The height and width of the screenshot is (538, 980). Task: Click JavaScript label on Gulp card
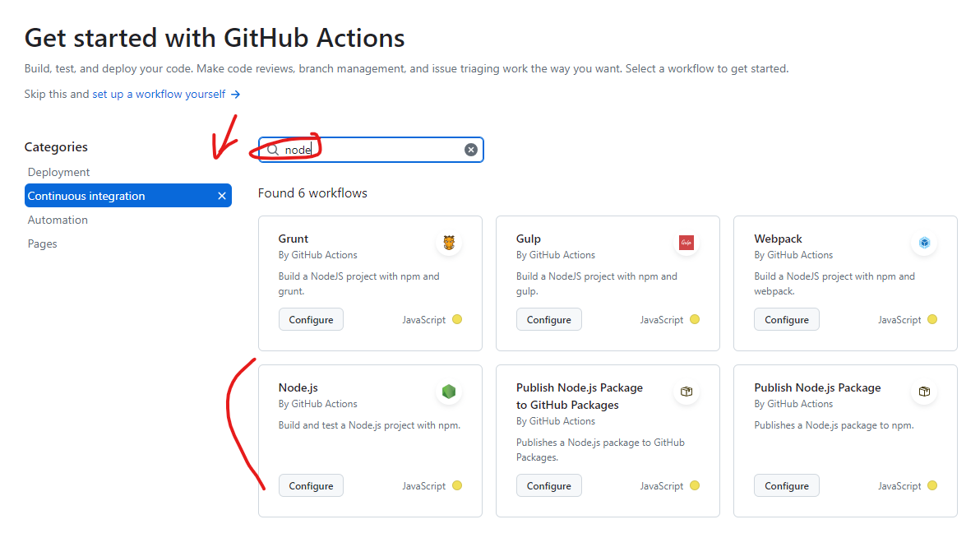pos(662,320)
